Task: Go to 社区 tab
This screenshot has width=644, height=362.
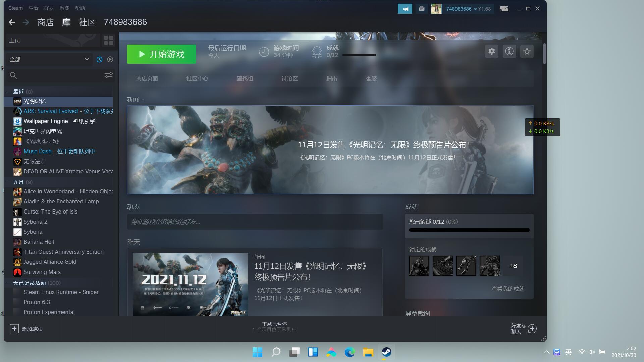Action: pos(87,22)
